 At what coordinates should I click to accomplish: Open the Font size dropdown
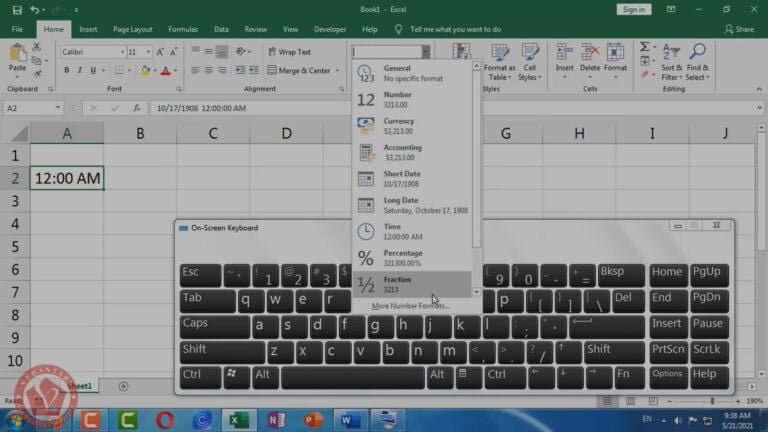148,52
